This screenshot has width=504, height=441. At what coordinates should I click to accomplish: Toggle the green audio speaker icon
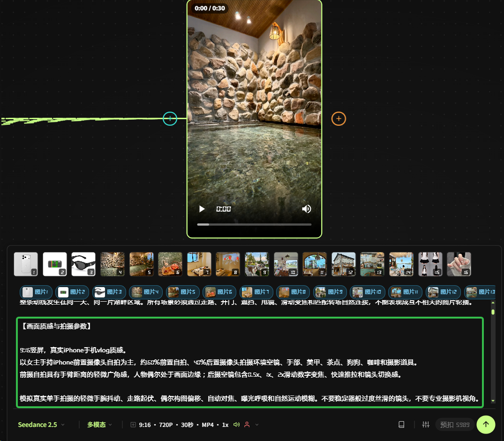[x=237, y=425]
